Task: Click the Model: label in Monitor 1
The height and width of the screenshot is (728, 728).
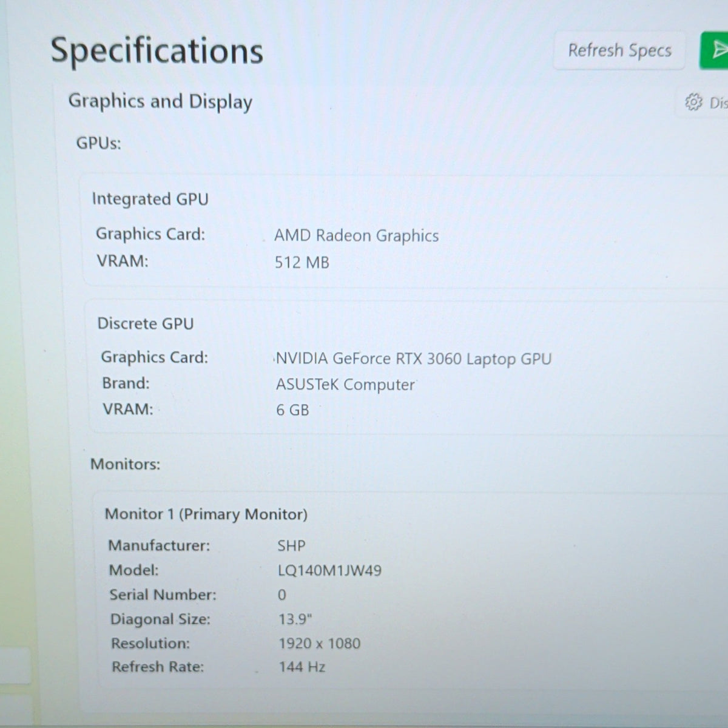Action: [x=133, y=570]
